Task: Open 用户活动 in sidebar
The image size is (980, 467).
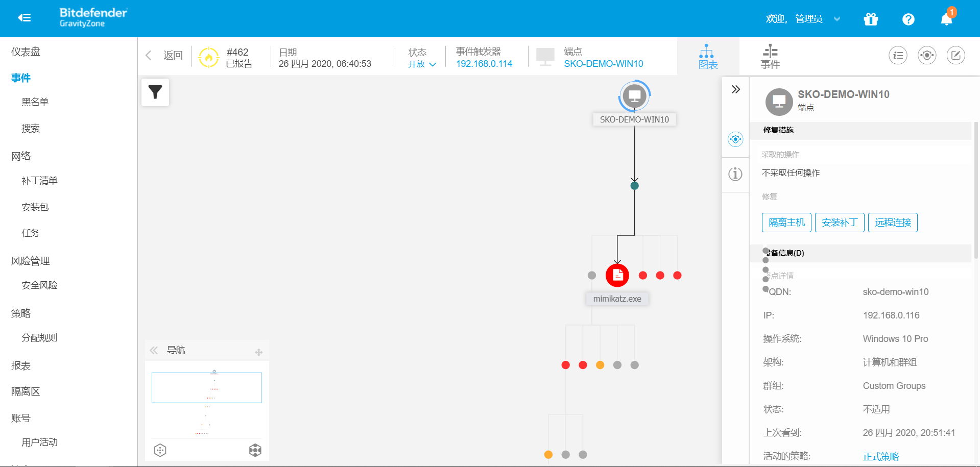Action: (x=39, y=443)
